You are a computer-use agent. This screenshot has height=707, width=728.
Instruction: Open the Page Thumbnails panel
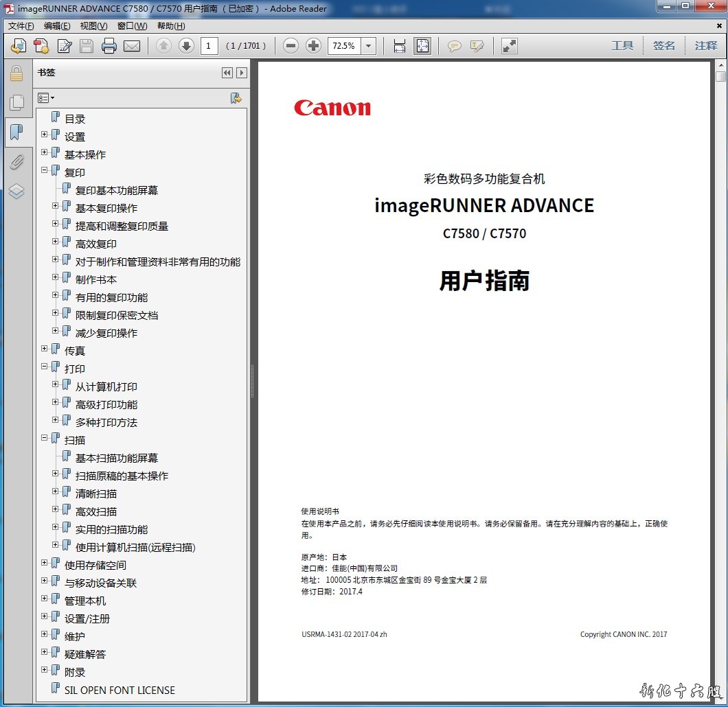(16, 103)
